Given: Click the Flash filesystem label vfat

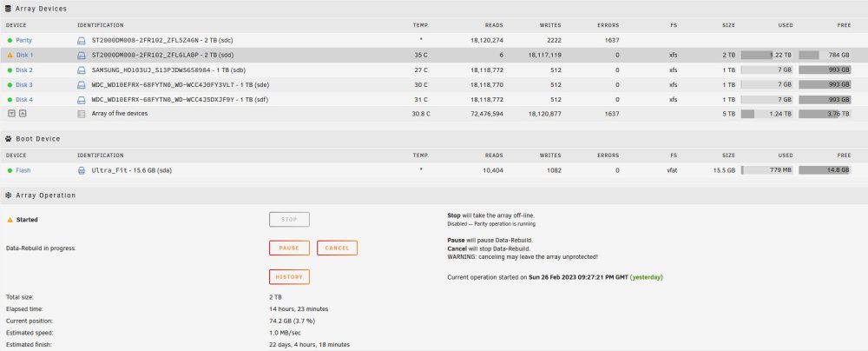Looking at the screenshot, I should [672, 170].
